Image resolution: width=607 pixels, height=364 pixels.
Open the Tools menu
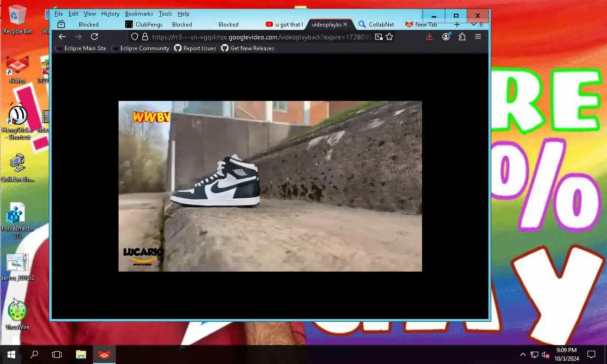point(165,14)
